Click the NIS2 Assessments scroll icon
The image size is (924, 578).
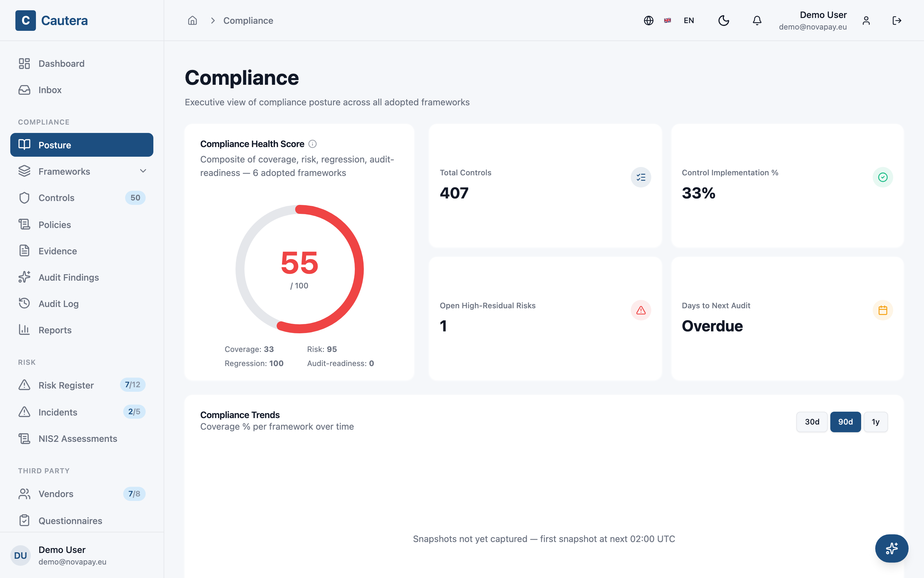[x=24, y=438]
